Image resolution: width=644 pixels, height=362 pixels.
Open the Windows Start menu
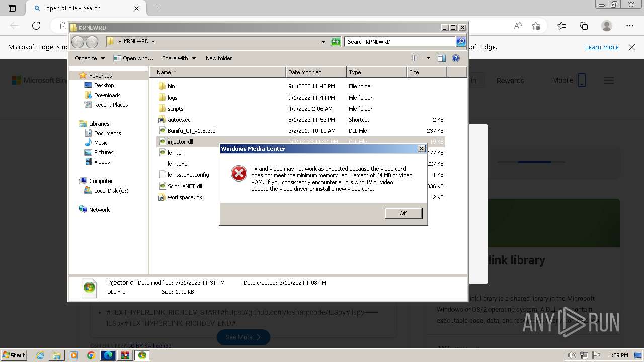coord(14,355)
